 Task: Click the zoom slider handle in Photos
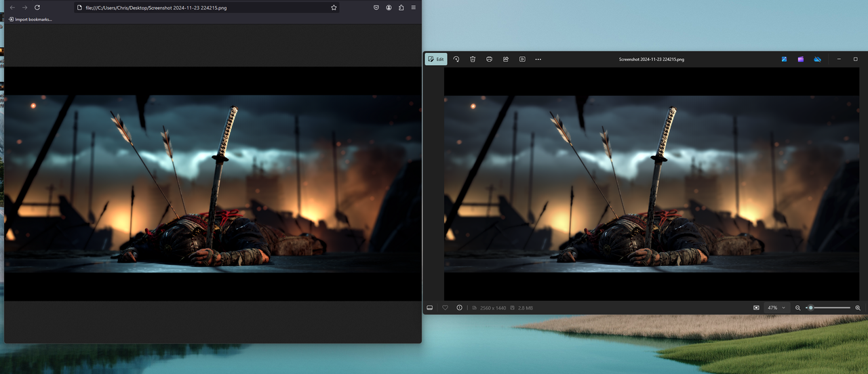click(810, 308)
